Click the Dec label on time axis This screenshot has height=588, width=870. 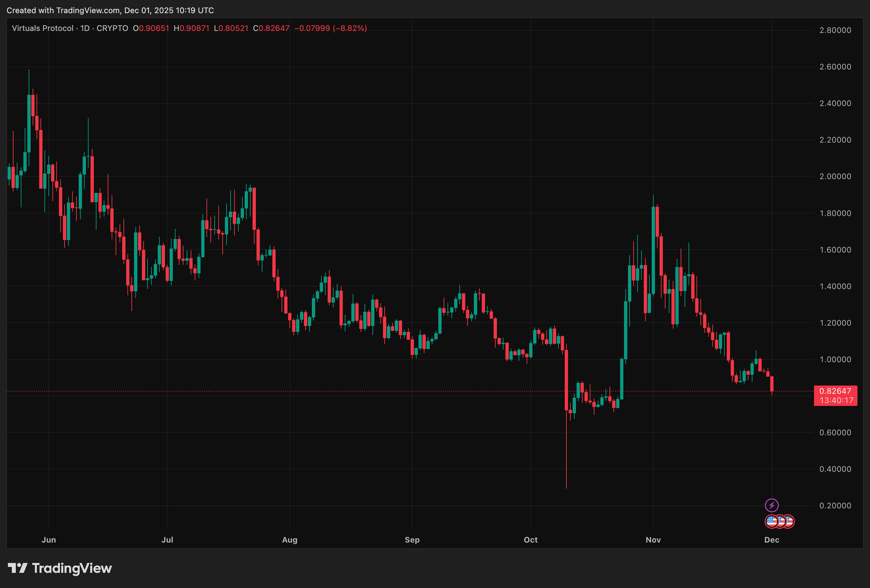click(x=771, y=540)
